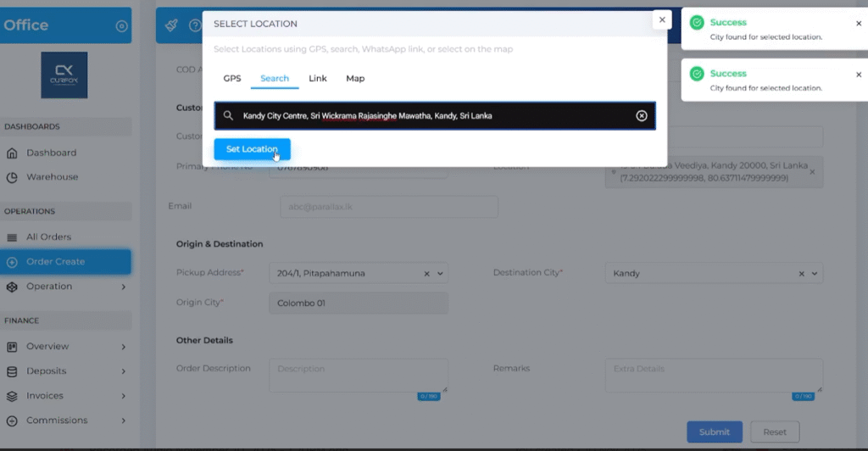Switch to the Link tab
Viewport: 868px width, 451px height.
[318, 79]
